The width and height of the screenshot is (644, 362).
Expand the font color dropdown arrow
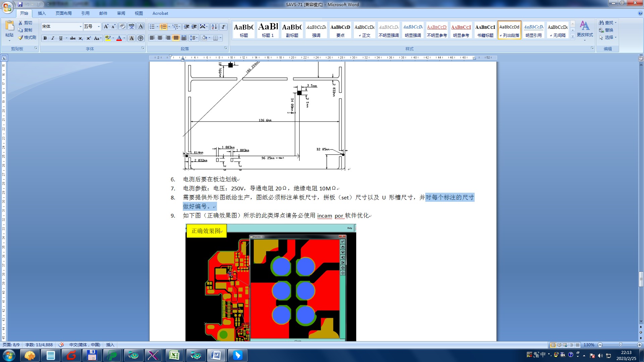(x=124, y=38)
